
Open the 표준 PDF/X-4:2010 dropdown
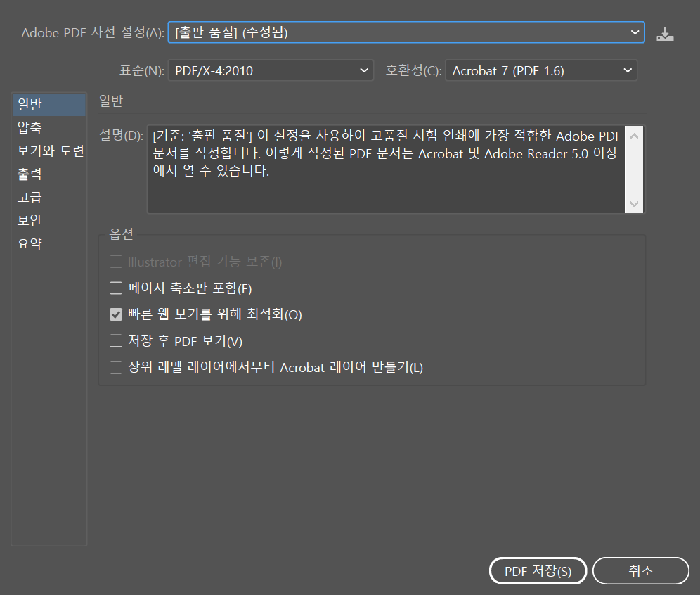click(271, 70)
